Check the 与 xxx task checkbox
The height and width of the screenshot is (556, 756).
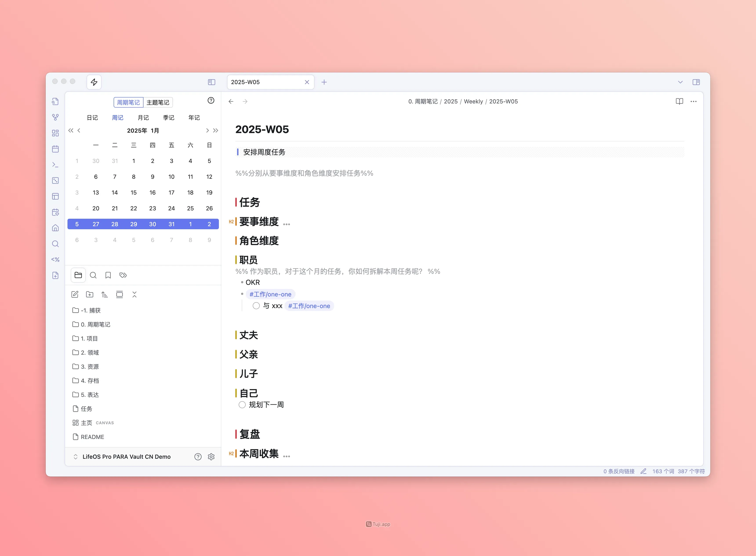[x=256, y=306]
